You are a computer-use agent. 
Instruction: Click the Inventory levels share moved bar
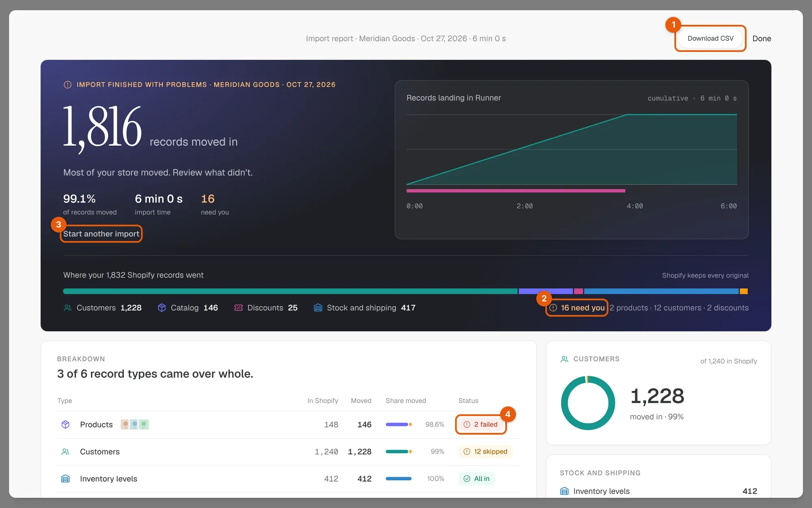coord(399,479)
